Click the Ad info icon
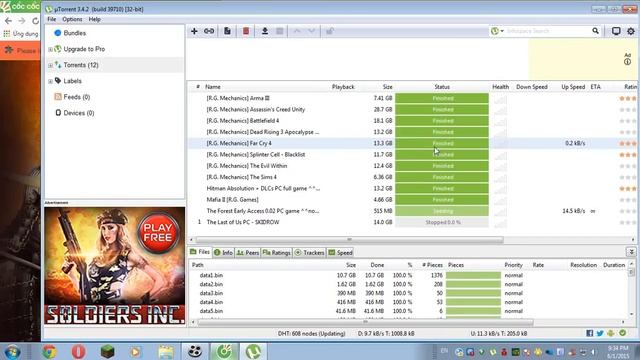Viewport: 640px width, 360px height. pos(627,62)
